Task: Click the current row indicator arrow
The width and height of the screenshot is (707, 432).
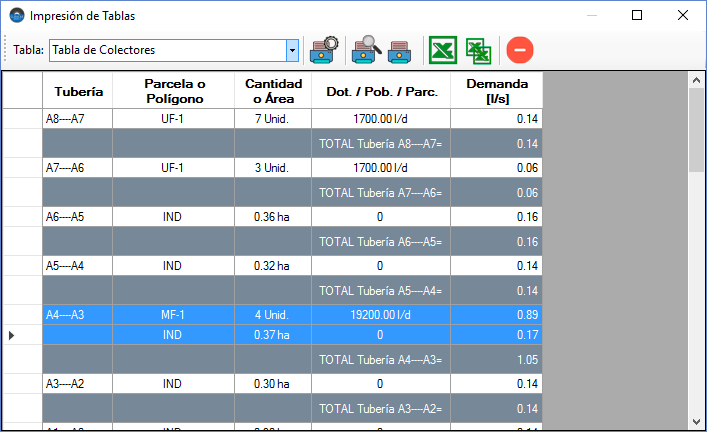Action: click(12, 335)
